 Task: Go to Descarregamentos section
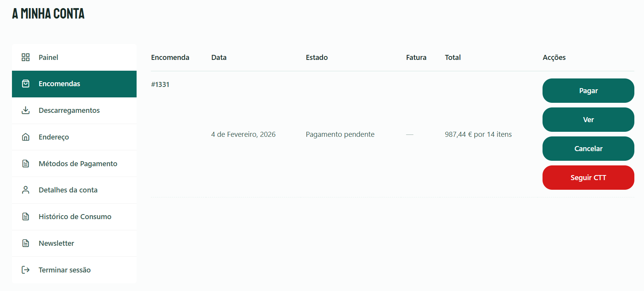click(69, 111)
